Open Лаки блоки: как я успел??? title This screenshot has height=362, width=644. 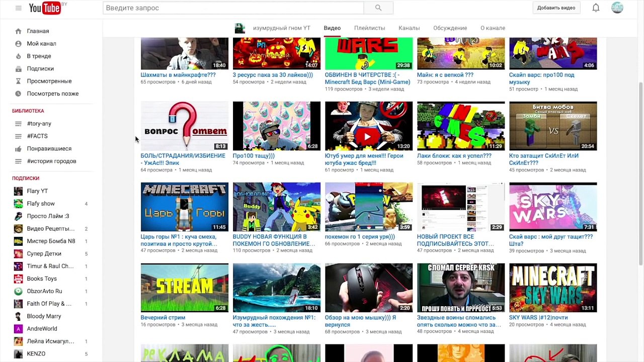click(x=454, y=156)
